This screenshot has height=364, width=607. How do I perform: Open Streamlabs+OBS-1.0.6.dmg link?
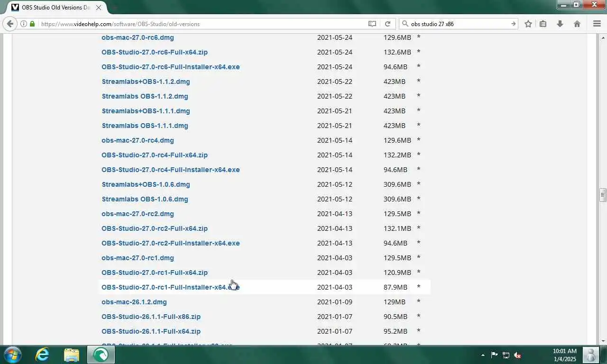coord(146,184)
